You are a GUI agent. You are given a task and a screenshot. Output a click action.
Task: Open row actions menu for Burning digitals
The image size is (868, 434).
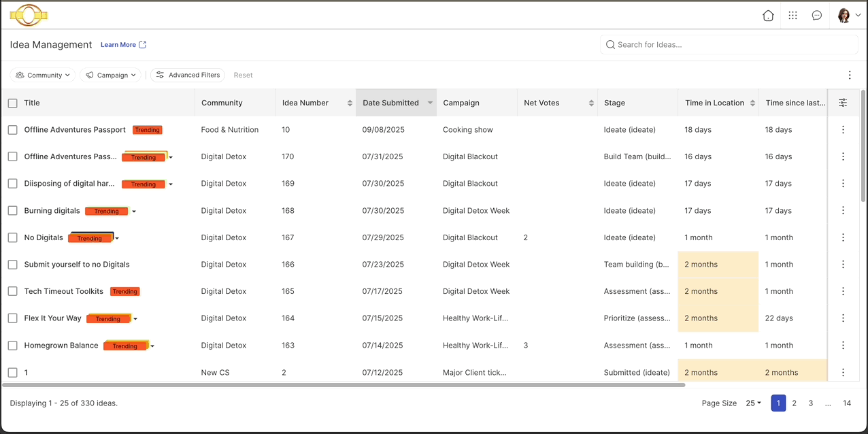point(843,211)
